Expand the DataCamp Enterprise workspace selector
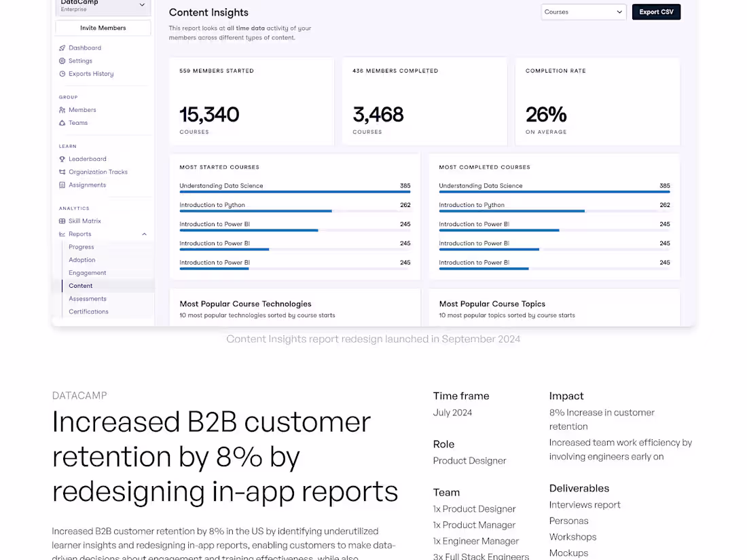Image resolution: width=747 pixels, height=560 pixels. (103, 5)
